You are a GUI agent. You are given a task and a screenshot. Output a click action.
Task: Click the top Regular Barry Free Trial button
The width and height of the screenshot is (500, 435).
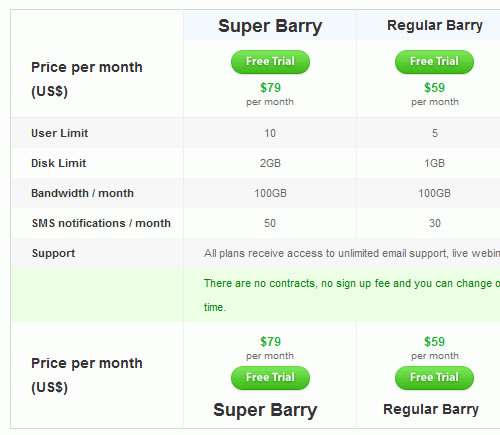coord(434,62)
